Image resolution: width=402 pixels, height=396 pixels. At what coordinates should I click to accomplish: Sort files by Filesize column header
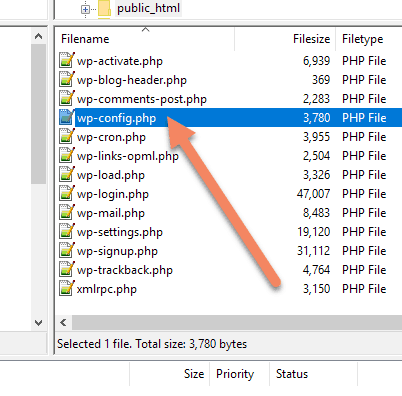coord(311,39)
